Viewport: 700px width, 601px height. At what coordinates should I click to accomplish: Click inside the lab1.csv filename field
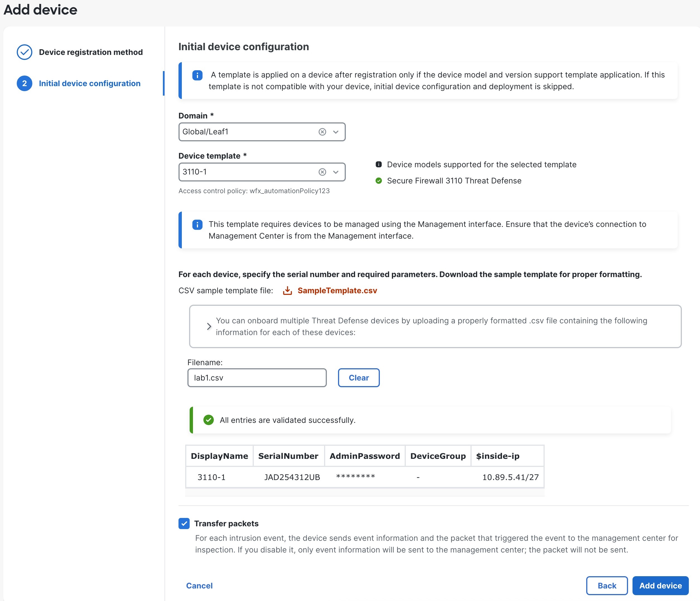click(x=257, y=377)
